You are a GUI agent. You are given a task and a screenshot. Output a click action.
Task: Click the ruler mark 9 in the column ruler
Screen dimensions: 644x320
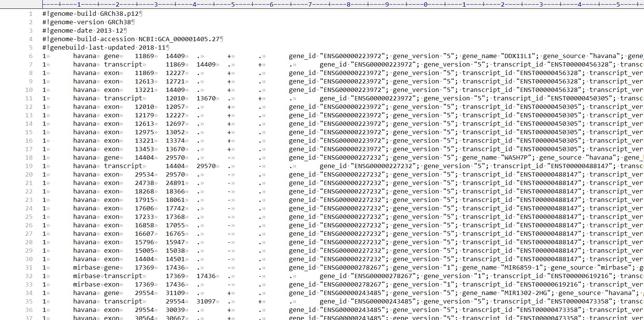(387, 4)
